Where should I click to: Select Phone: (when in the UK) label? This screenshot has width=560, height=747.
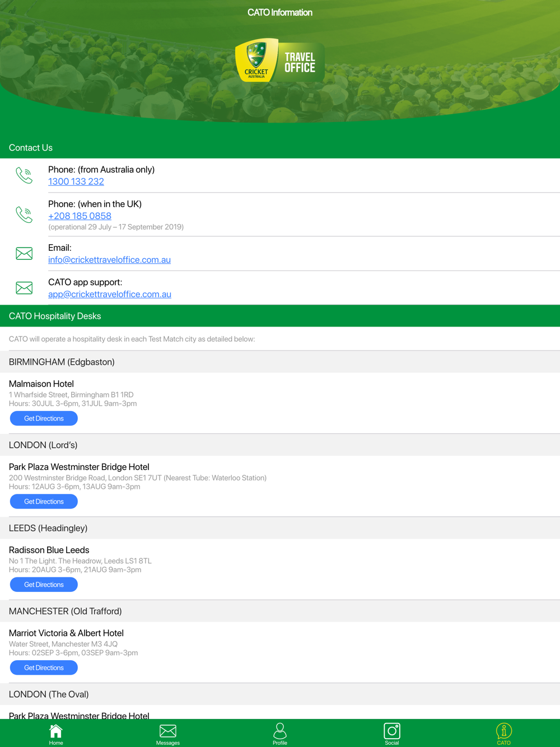(x=95, y=204)
